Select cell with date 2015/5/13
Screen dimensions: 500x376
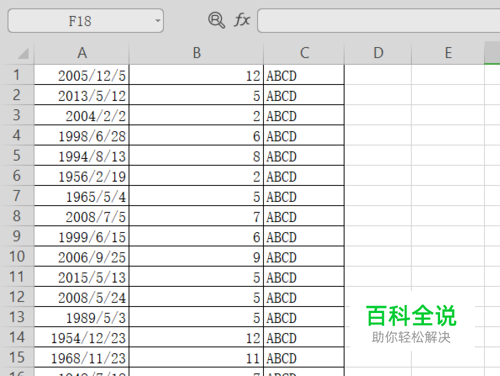point(82,277)
